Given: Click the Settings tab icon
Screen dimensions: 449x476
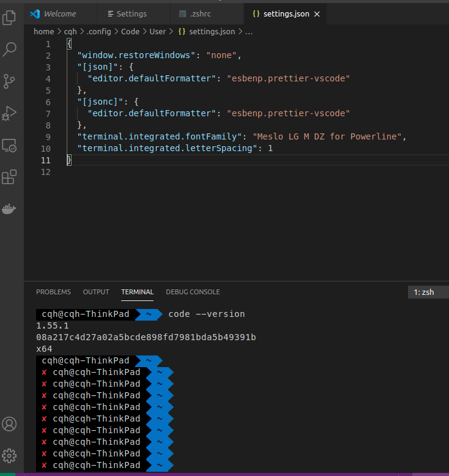Looking at the screenshot, I should [x=111, y=14].
